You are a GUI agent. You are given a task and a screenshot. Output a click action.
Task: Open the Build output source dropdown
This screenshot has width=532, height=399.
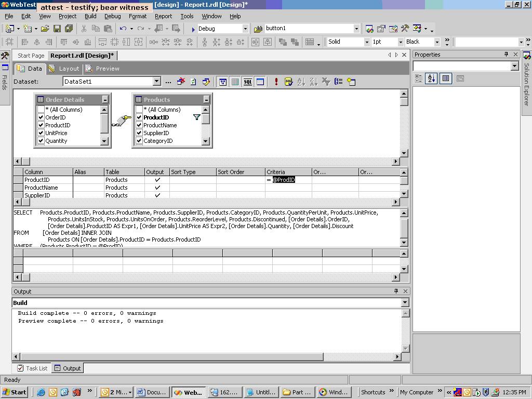[405, 303]
